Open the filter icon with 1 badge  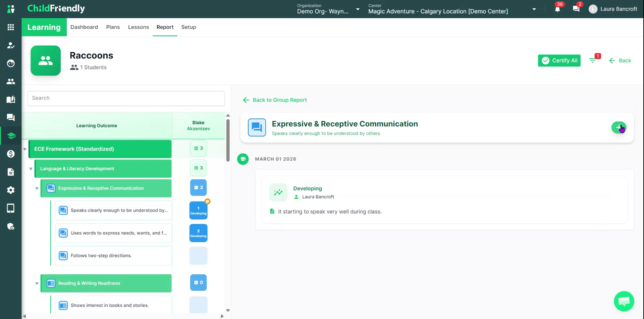point(593,60)
